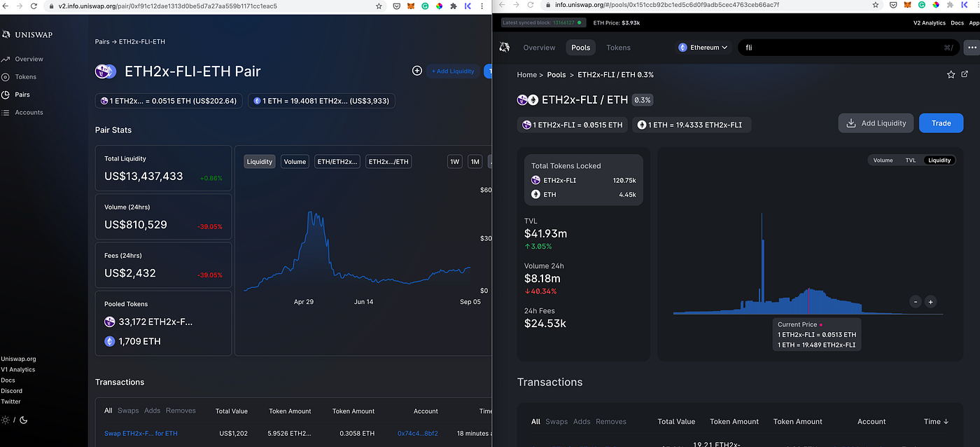Click the search field containing fli
This screenshot has width=980, height=447.
pos(848,48)
